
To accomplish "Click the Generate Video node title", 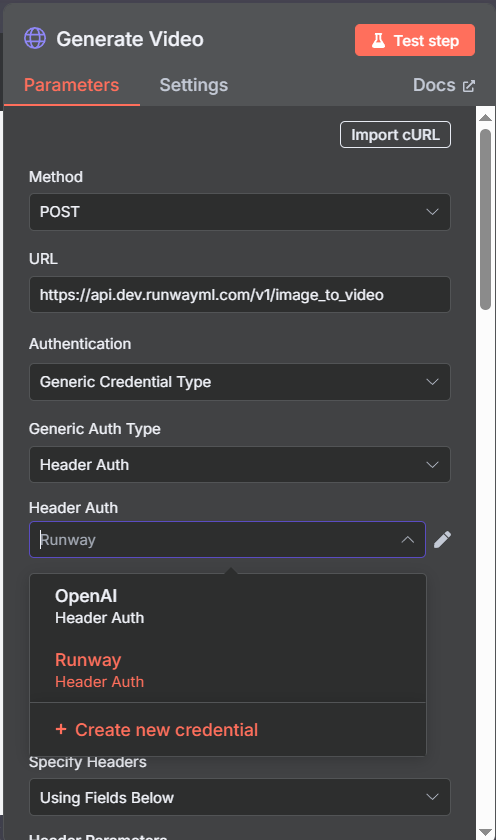I will (x=130, y=39).
